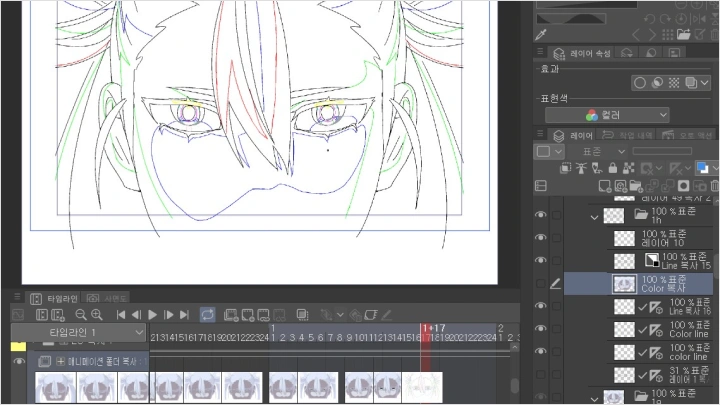The image size is (720, 405).
Task: Click the new animation folder icon
Action: tap(231, 315)
